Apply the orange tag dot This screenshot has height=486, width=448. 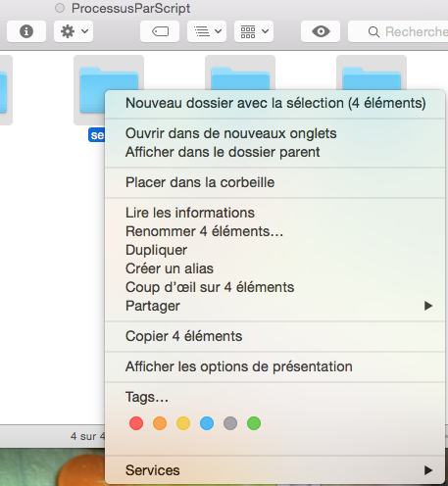click(x=160, y=423)
